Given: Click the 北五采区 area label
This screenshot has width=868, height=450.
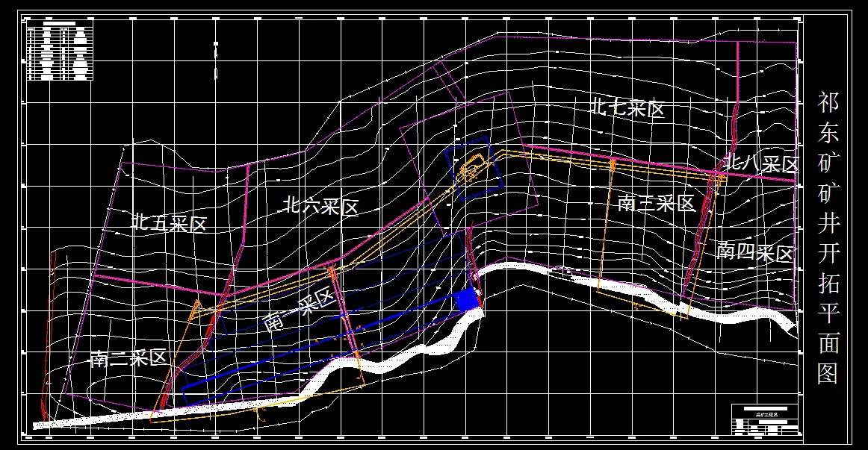Looking at the screenshot, I should (170, 220).
